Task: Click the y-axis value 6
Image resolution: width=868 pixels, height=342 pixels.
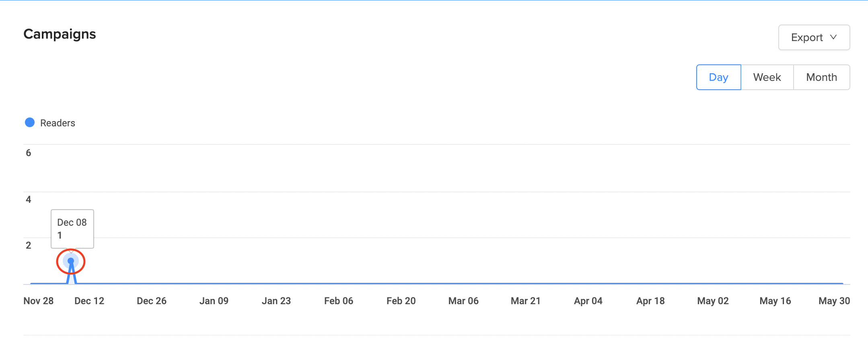Action: pos(29,153)
